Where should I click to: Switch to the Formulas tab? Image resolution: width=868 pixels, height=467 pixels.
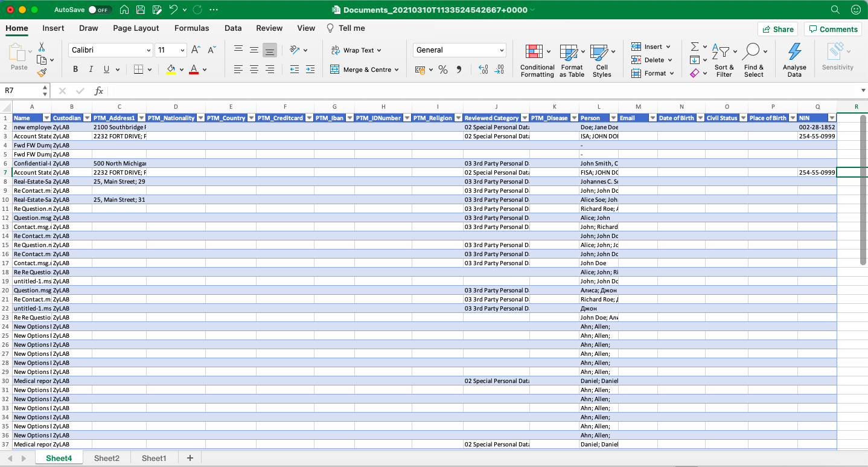(x=191, y=28)
